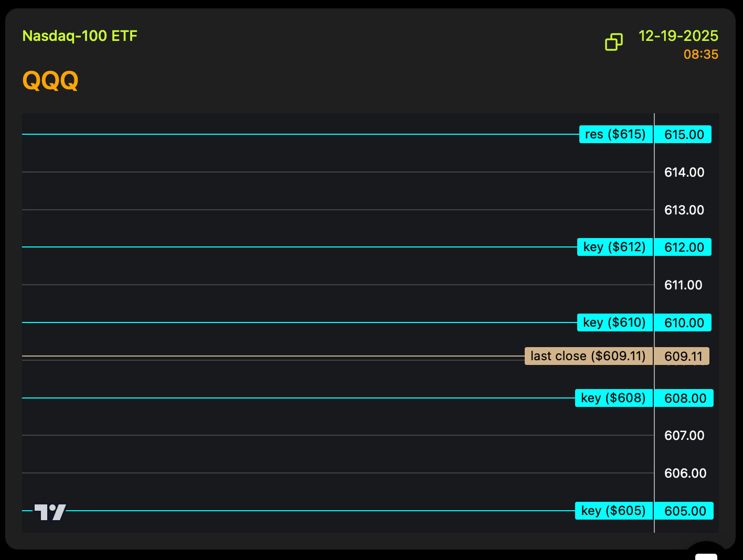Click the QQQ ticker symbol heading
Image resolution: width=743 pixels, height=560 pixels.
[x=50, y=81]
